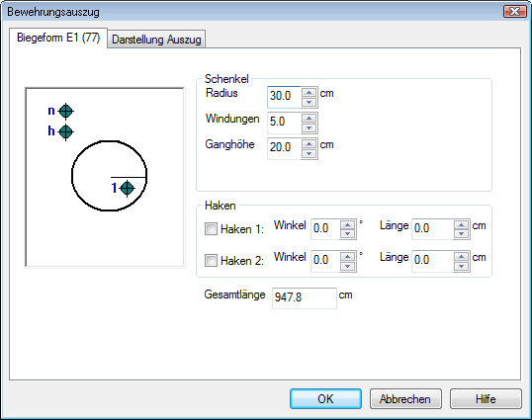Image resolution: width=532 pixels, height=420 pixels.
Task: Confirm the dialog with the OK button
Action: [325, 399]
